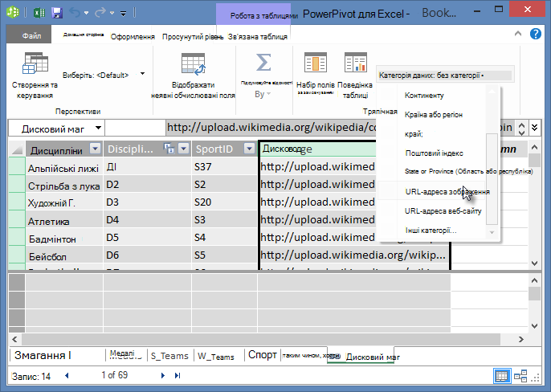Switch to Змагання I sheet tab
The height and width of the screenshot is (392, 551).
point(43,355)
